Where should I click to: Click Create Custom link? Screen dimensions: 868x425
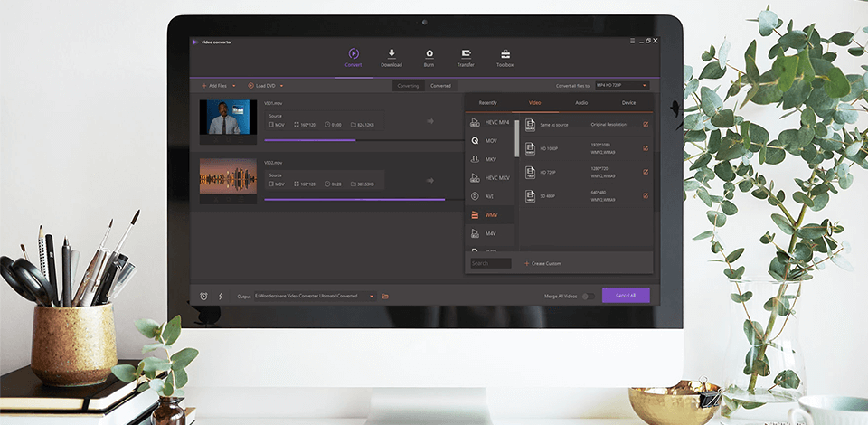(x=542, y=263)
